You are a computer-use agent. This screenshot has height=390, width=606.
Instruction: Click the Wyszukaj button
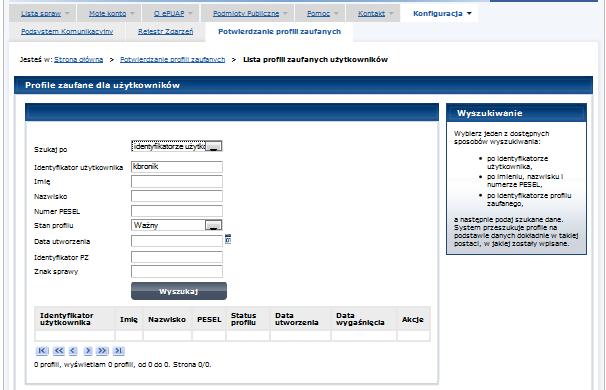click(179, 291)
